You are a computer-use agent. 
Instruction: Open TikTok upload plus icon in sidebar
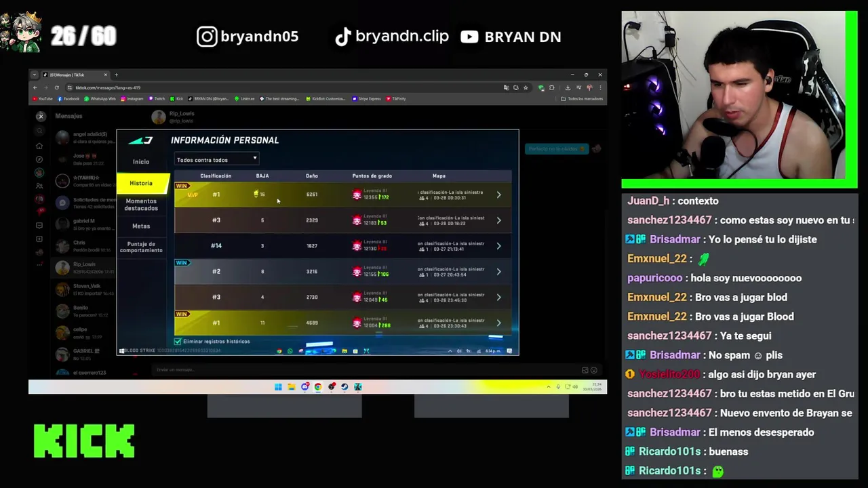click(x=39, y=239)
